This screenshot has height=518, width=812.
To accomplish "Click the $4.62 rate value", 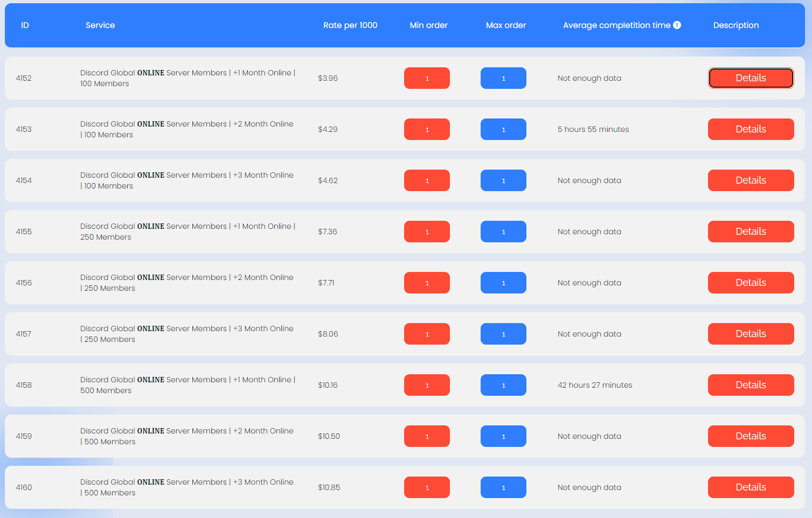I will (328, 180).
